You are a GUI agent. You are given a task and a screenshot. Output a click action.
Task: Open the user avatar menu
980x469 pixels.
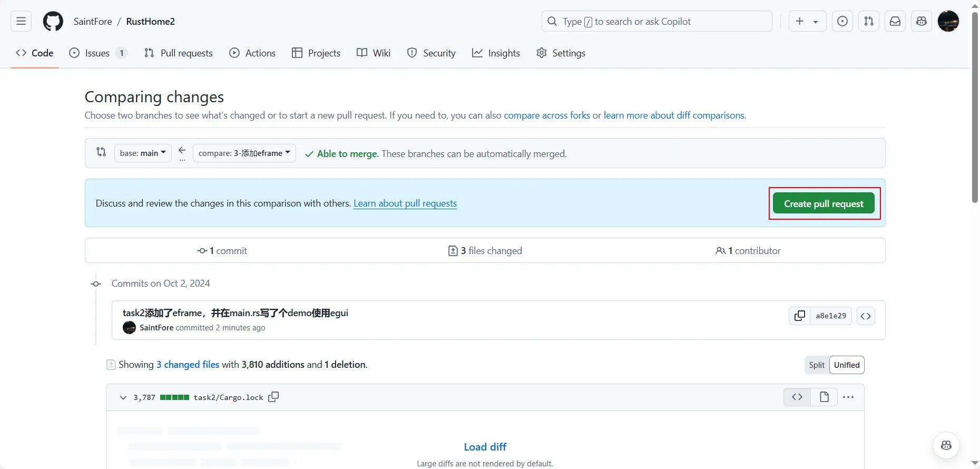tap(948, 21)
